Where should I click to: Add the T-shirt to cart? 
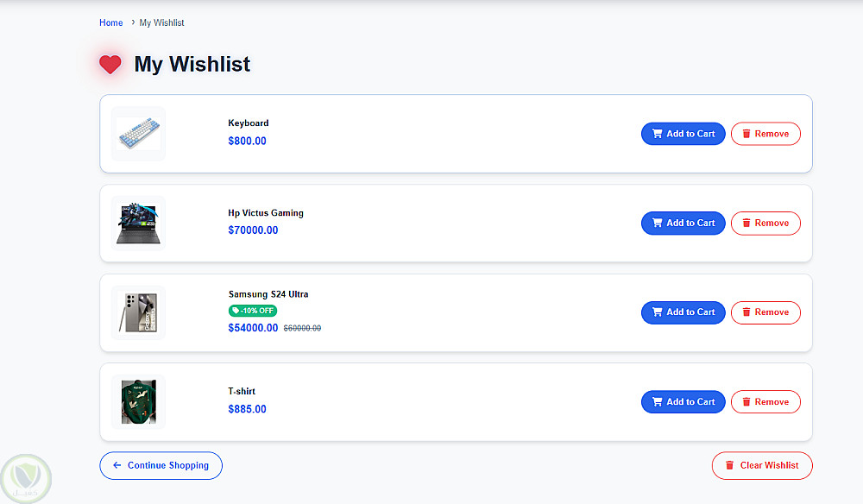pos(683,402)
